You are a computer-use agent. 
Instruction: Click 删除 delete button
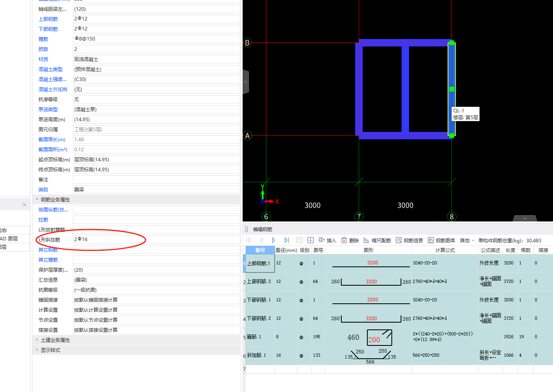coord(350,240)
